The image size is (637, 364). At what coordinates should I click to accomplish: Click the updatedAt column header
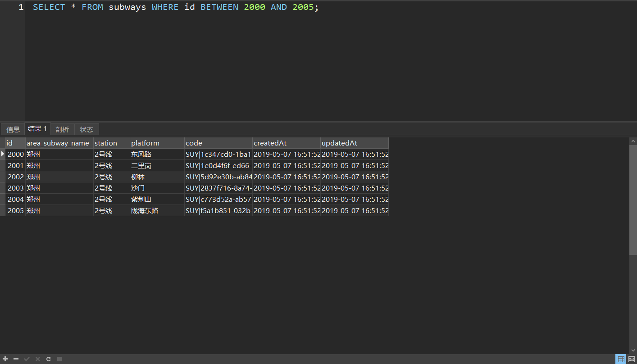click(355, 143)
